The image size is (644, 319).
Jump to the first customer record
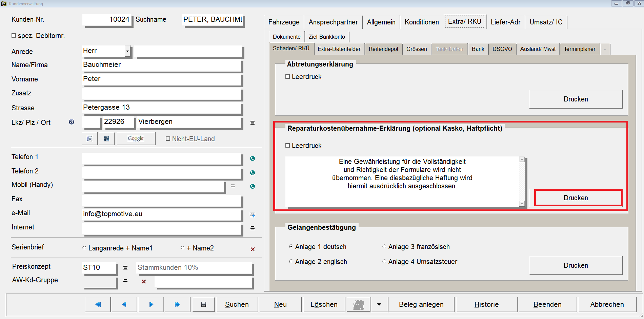pyautogui.click(x=98, y=304)
